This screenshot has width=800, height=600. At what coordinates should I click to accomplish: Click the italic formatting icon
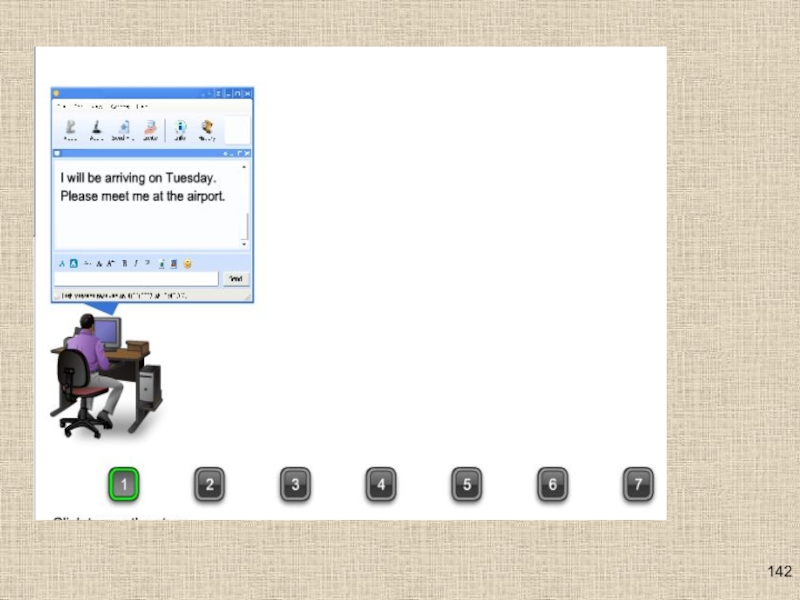click(136, 263)
